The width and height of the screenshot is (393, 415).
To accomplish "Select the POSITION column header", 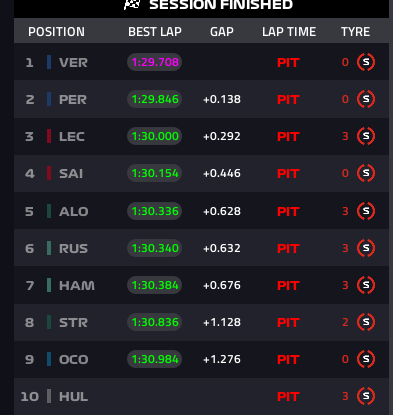I will [56, 32].
